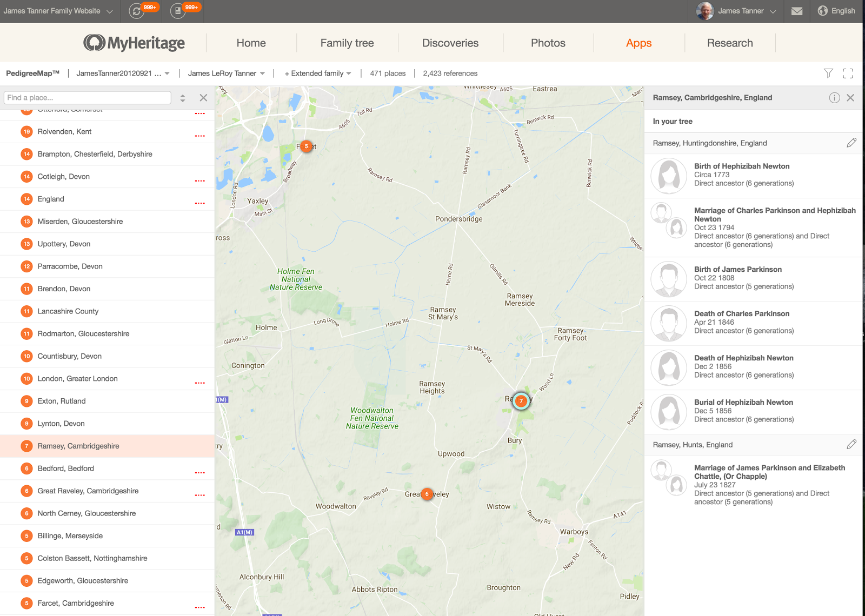Enter fullscreen mode via the expand icon
The height and width of the screenshot is (616, 865).
848,73
